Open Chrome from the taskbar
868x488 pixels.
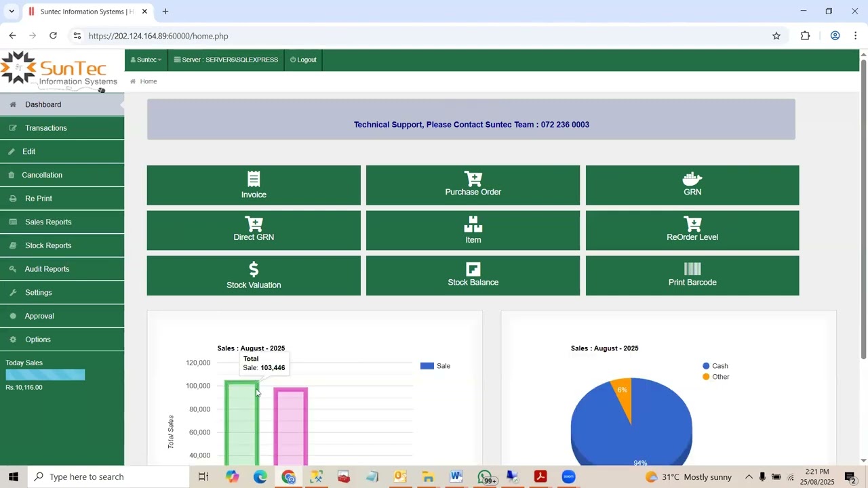coord(289,477)
